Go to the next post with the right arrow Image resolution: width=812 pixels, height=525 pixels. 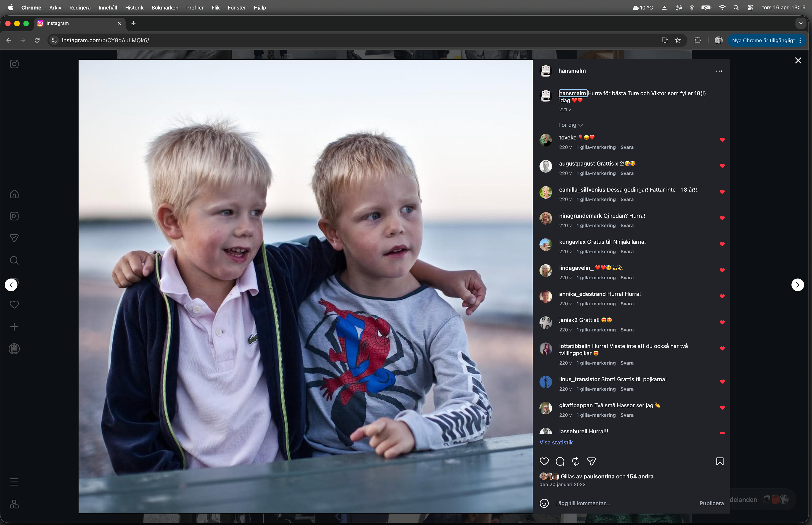797,285
